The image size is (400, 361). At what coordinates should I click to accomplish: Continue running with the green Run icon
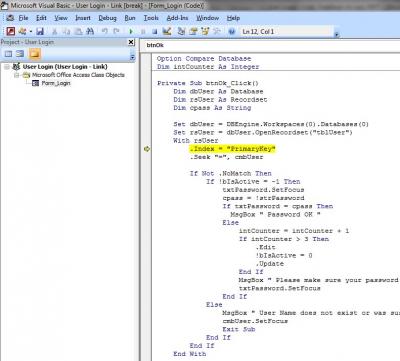coord(131,31)
